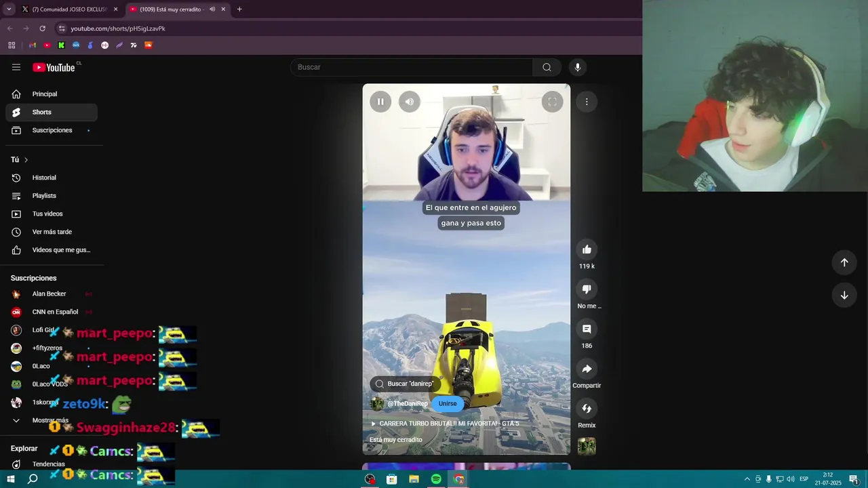Start voice search with the microphone
The image size is (868, 488).
pos(578,67)
